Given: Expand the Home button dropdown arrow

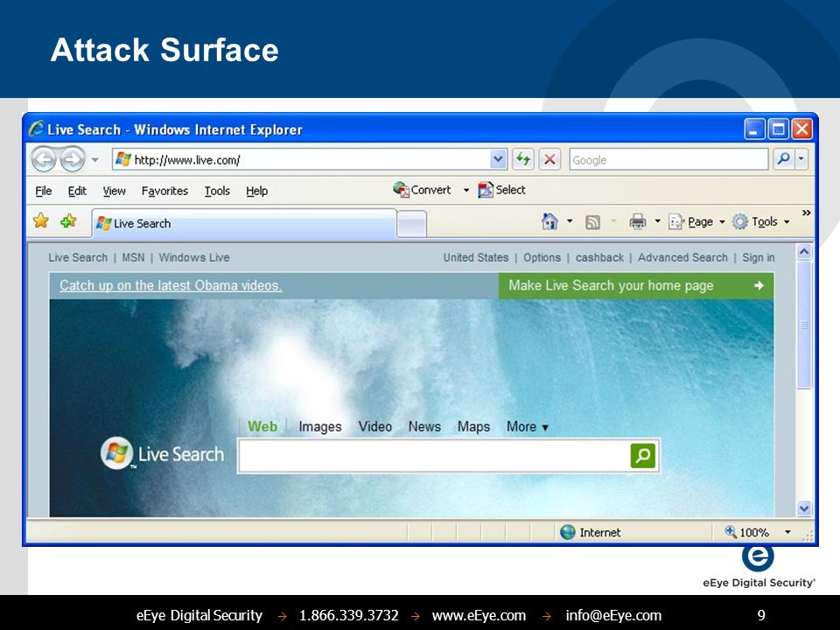Looking at the screenshot, I should pyautogui.click(x=570, y=220).
